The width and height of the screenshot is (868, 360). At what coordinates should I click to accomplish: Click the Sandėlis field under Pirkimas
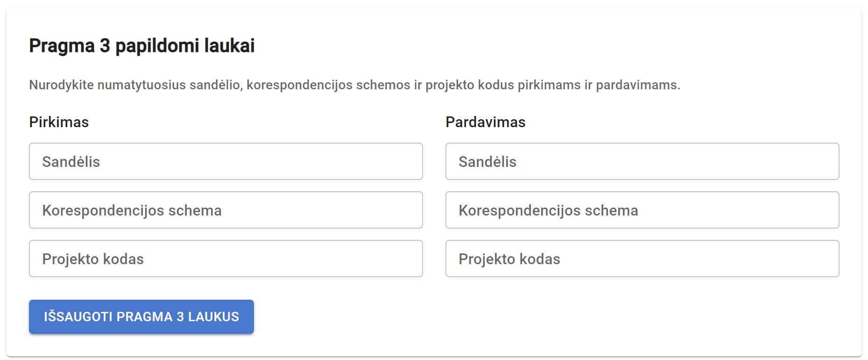(x=226, y=161)
